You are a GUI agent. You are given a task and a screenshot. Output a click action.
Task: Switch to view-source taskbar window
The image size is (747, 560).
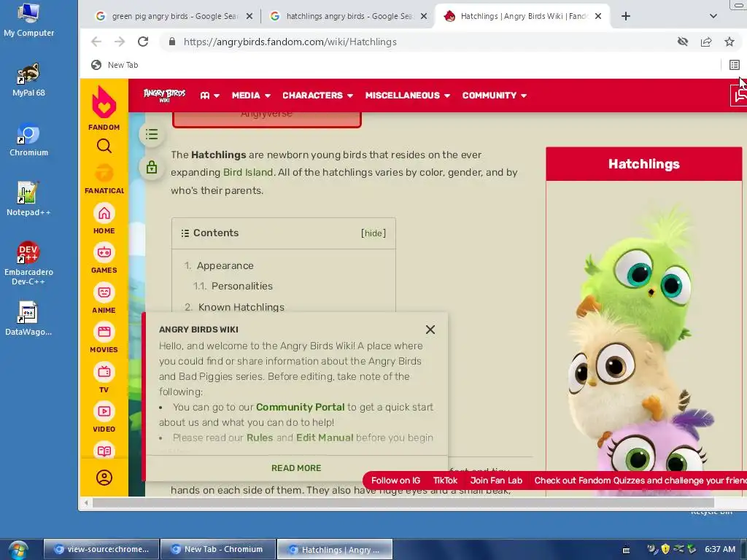point(101,549)
